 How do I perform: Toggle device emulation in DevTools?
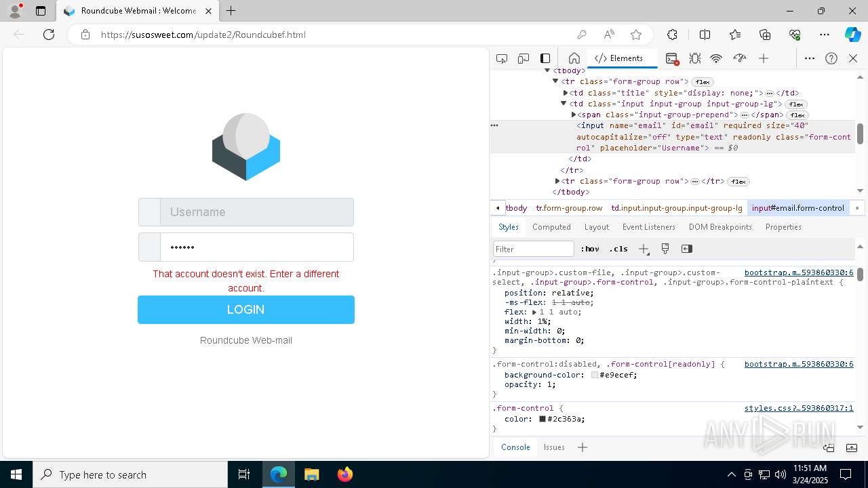(x=524, y=58)
